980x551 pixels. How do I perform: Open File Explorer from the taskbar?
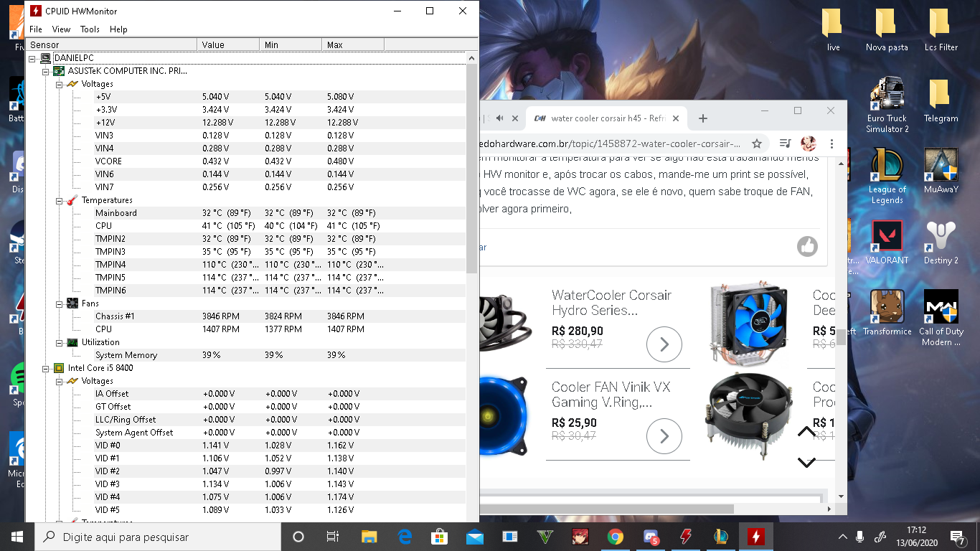(369, 537)
